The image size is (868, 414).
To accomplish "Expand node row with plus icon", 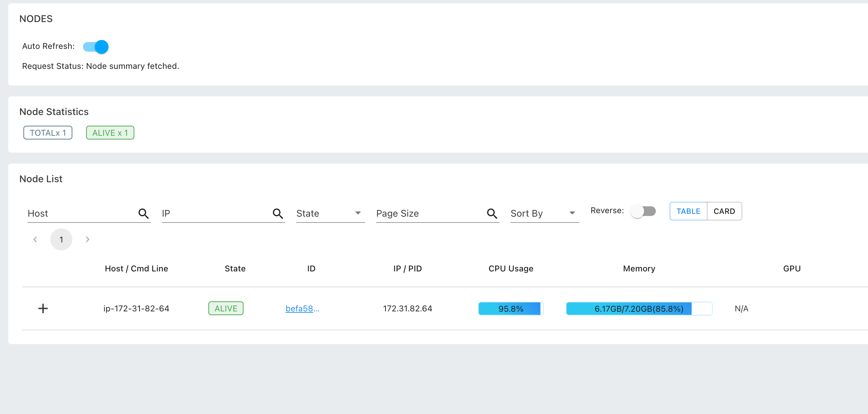I will click(x=43, y=308).
